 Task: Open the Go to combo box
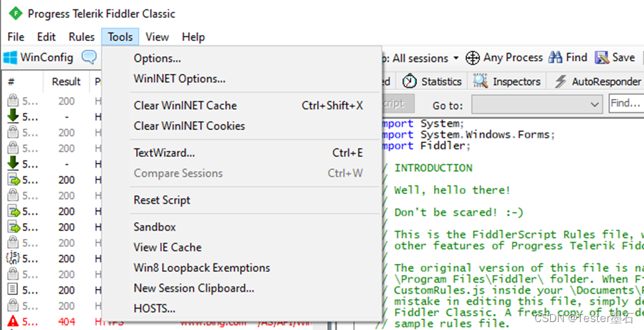[537, 104]
